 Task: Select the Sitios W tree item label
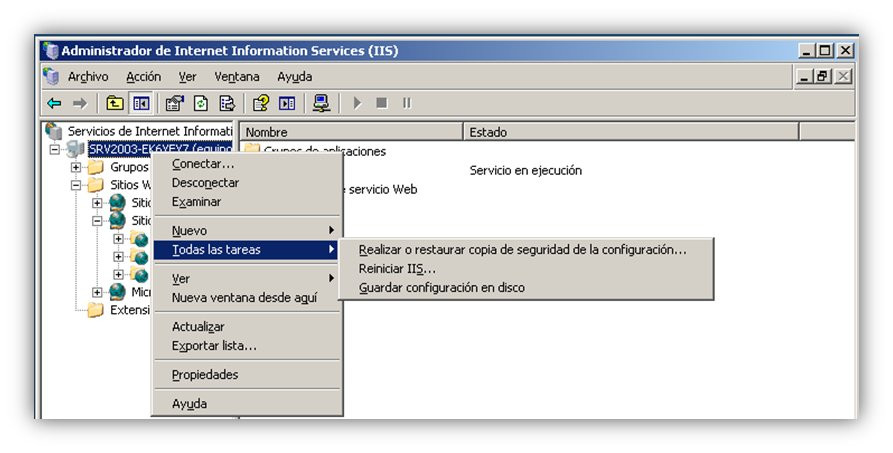point(130,185)
